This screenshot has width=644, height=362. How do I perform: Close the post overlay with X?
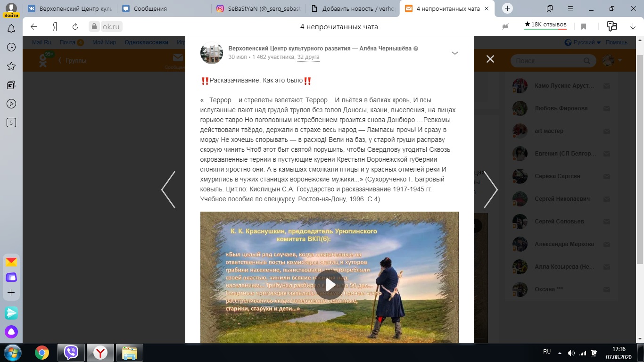click(490, 59)
